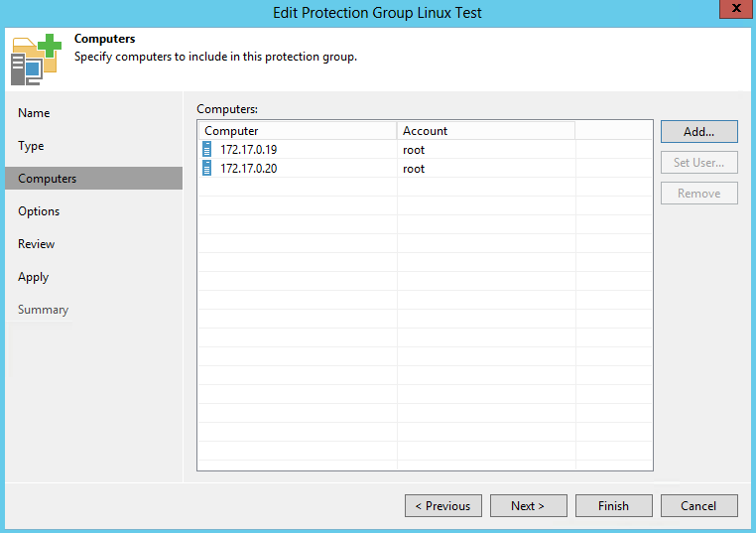
Task: Jump to the Review step
Action: pos(37,244)
